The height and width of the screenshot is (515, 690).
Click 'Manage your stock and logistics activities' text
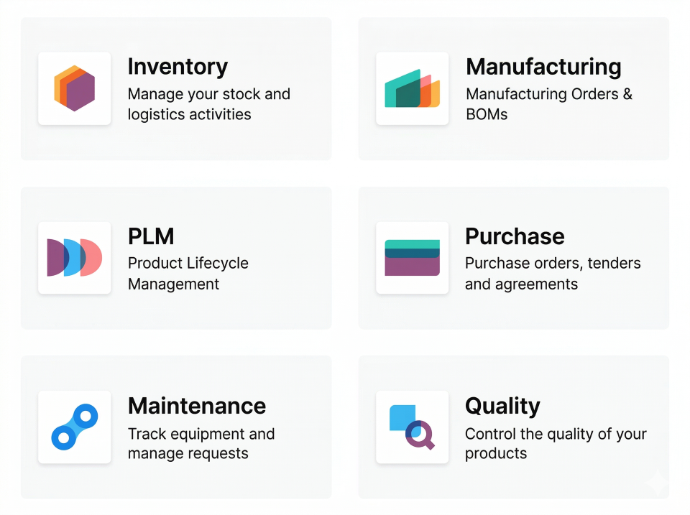(209, 104)
